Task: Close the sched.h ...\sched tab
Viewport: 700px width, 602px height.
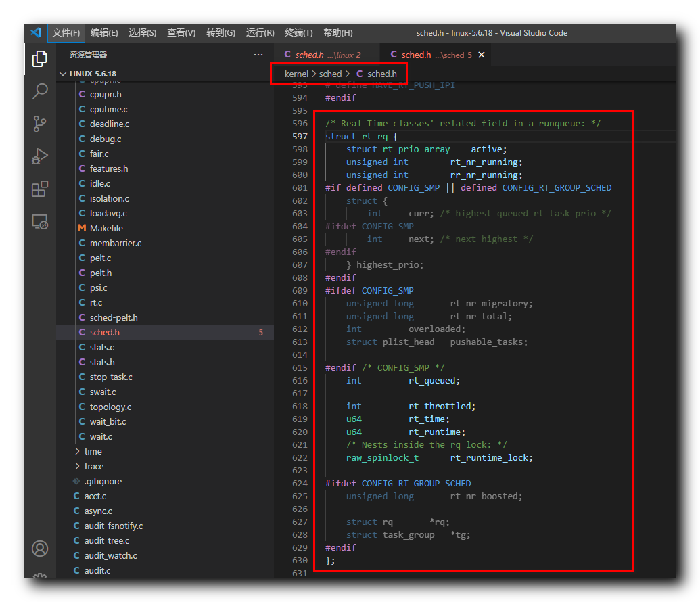Action: (482, 55)
